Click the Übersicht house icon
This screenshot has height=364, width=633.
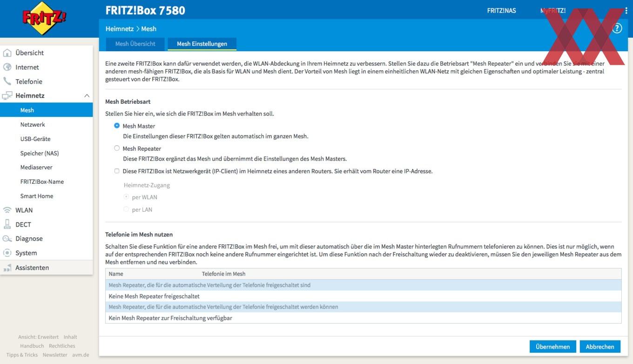point(7,53)
